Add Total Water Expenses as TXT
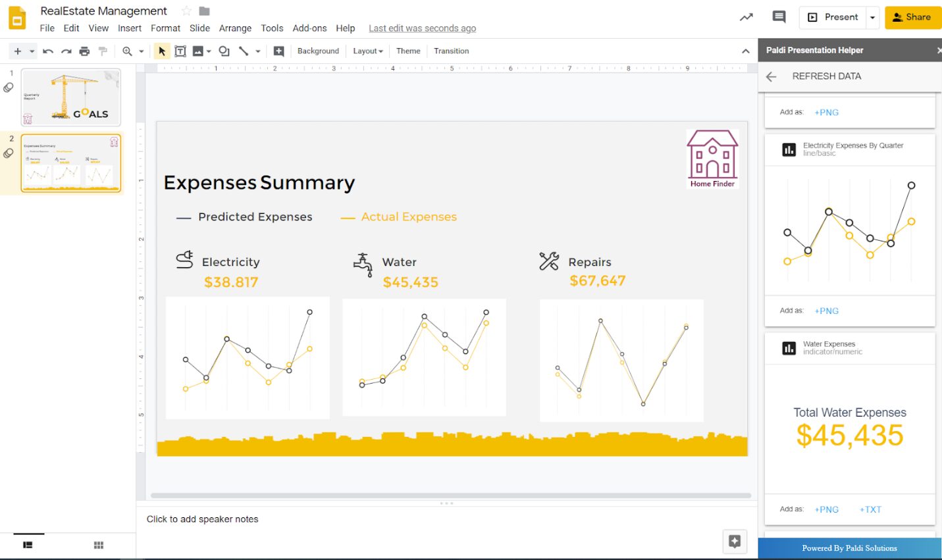 [870, 509]
